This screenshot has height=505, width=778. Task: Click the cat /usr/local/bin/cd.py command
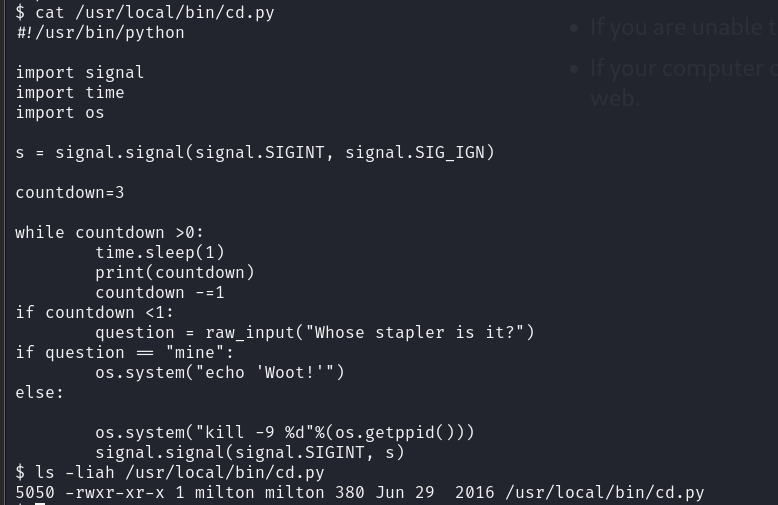tap(154, 13)
